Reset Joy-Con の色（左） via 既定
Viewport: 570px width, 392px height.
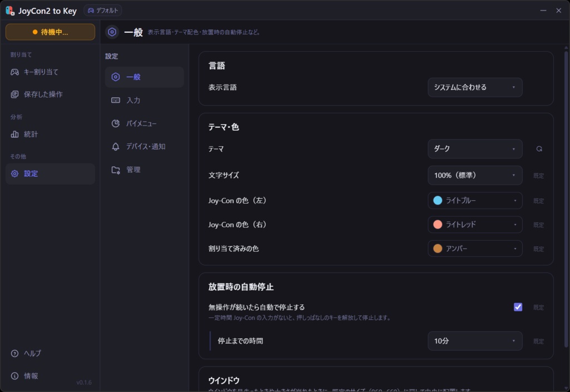(538, 201)
